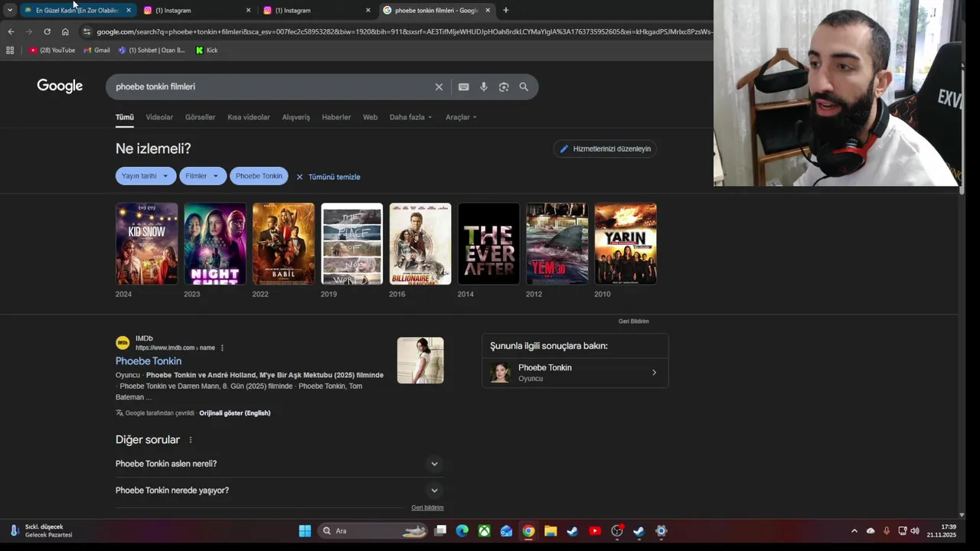Open the Haberler search tab

[x=336, y=117]
